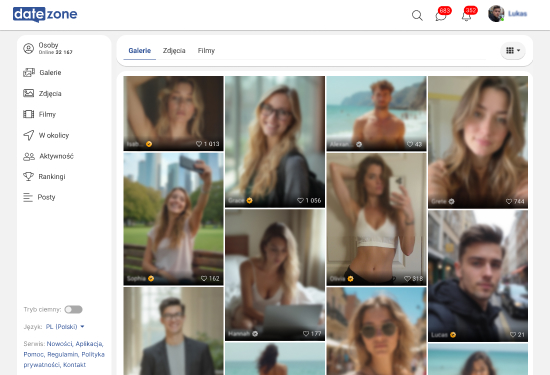
Task: Open the search magnifier icon
Action: point(417,15)
